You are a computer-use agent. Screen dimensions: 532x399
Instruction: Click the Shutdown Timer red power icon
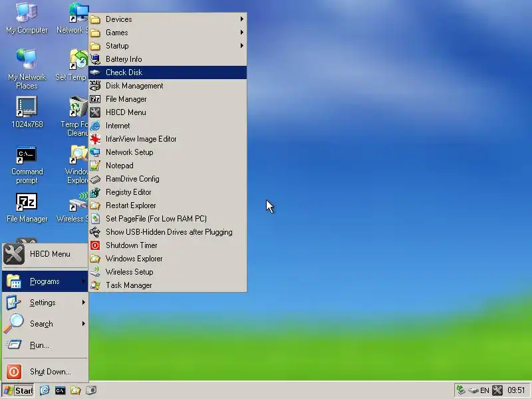coord(95,245)
